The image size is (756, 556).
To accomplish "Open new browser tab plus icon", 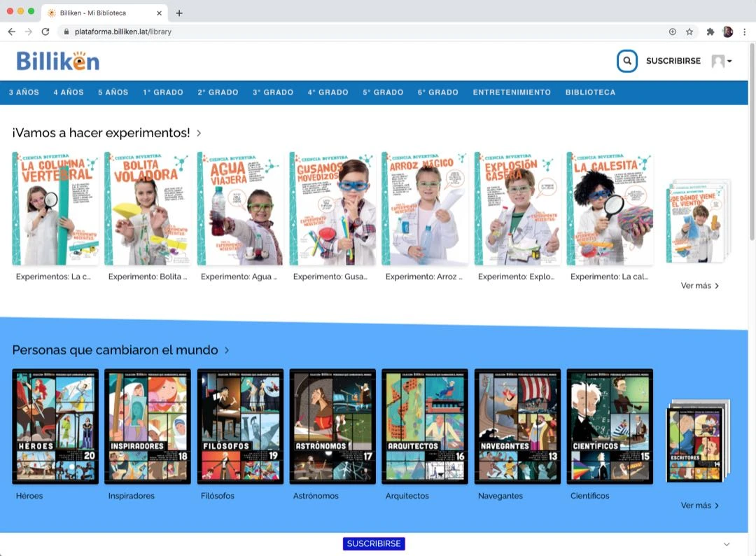I will click(x=179, y=13).
